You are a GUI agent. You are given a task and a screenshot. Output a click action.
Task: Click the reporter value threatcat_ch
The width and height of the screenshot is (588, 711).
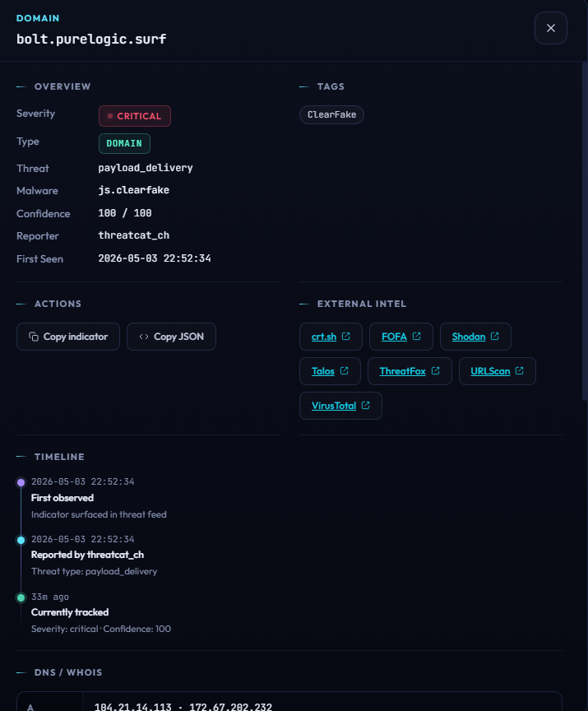click(133, 235)
